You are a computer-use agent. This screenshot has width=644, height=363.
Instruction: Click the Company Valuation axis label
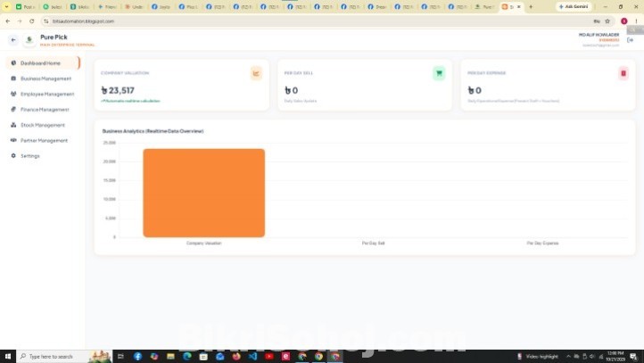coord(203,243)
